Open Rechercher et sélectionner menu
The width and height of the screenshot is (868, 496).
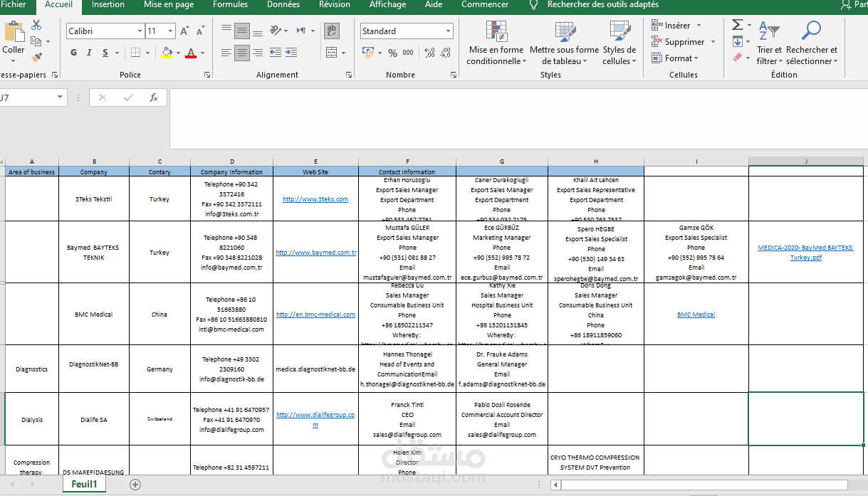click(812, 44)
